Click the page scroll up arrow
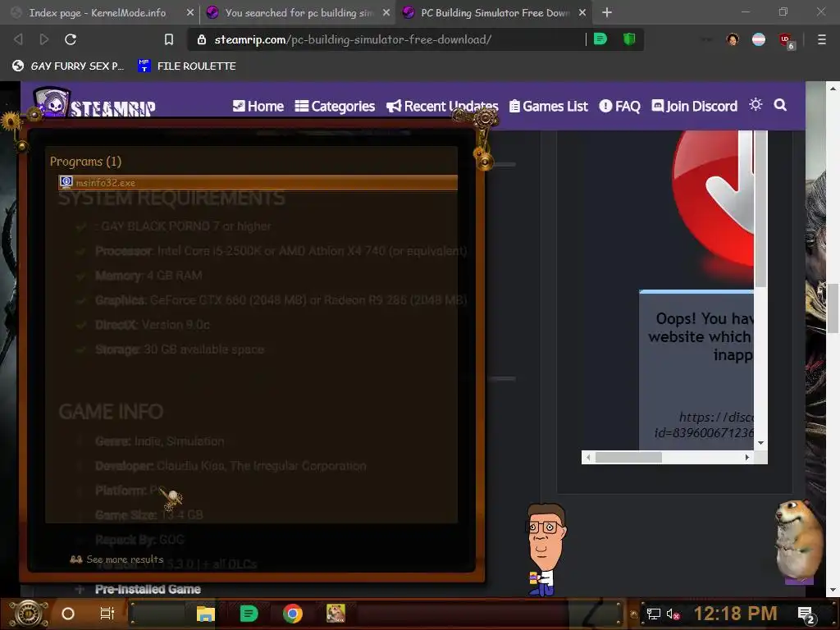This screenshot has width=840, height=630. [833, 88]
